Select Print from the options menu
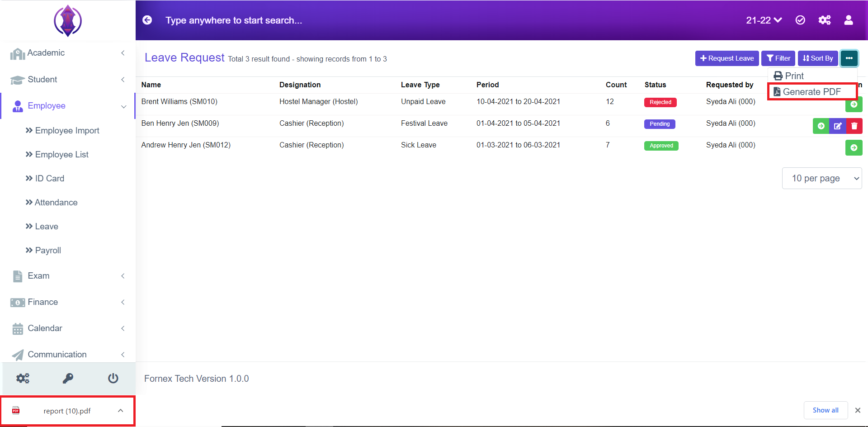This screenshot has width=868, height=427. 789,76
